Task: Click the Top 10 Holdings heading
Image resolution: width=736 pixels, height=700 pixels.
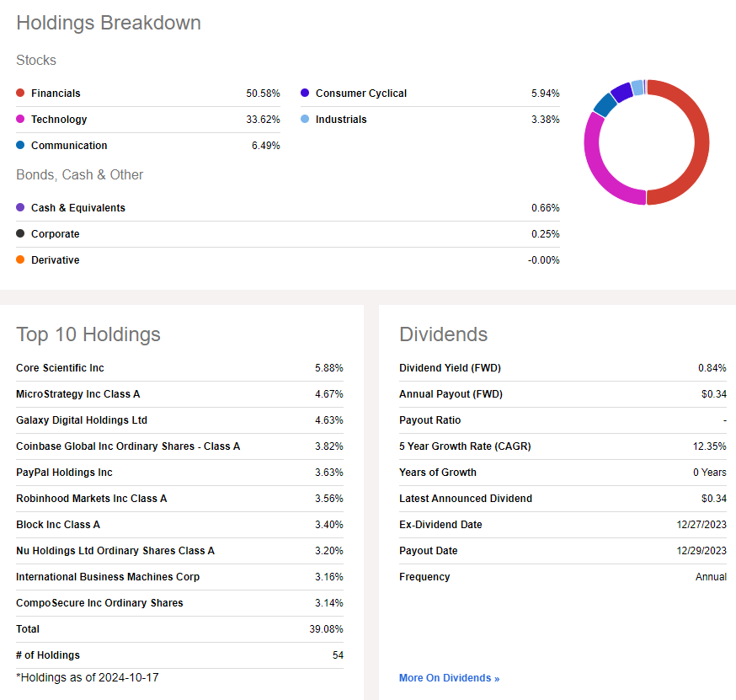Action: [x=88, y=334]
